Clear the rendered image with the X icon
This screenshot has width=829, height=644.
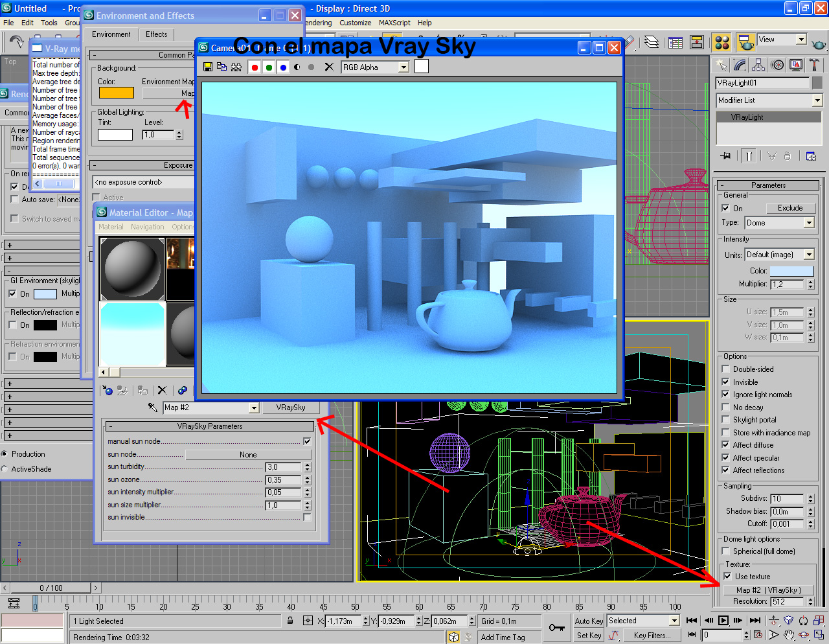pyautogui.click(x=327, y=66)
